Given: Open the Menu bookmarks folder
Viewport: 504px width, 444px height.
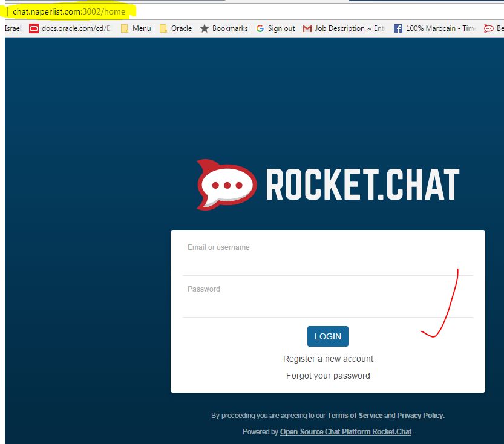Looking at the screenshot, I should click(136, 28).
